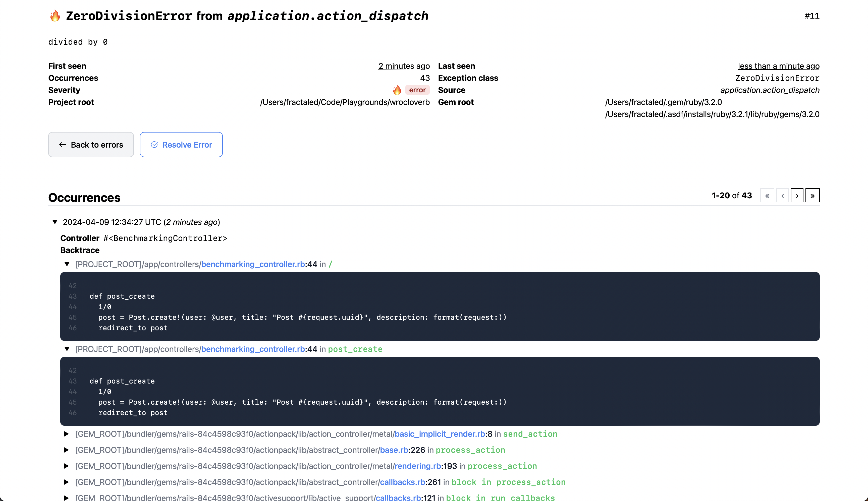Expand callbacks.rb:261 block in process_action frame
The height and width of the screenshot is (501, 868).
click(x=67, y=482)
